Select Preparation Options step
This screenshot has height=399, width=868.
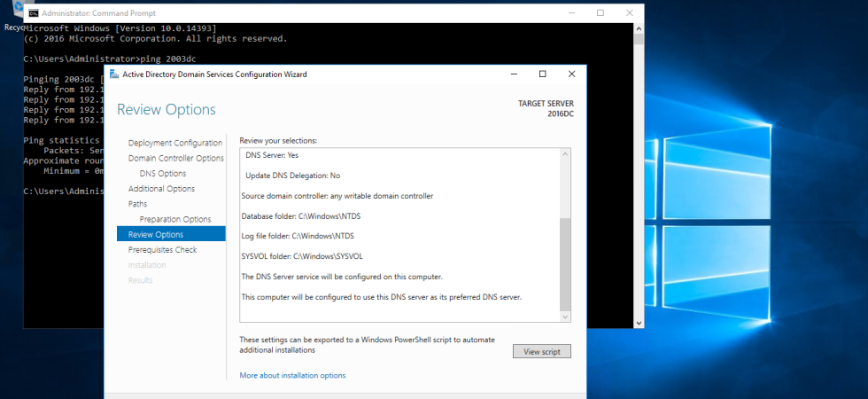click(175, 219)
